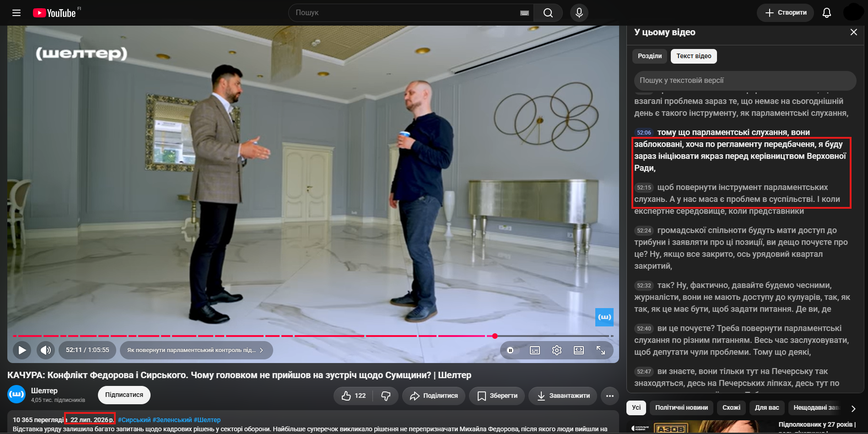Toggle subtitles on the player
Viewport: 868px width, 434px height.
[535, 350]
